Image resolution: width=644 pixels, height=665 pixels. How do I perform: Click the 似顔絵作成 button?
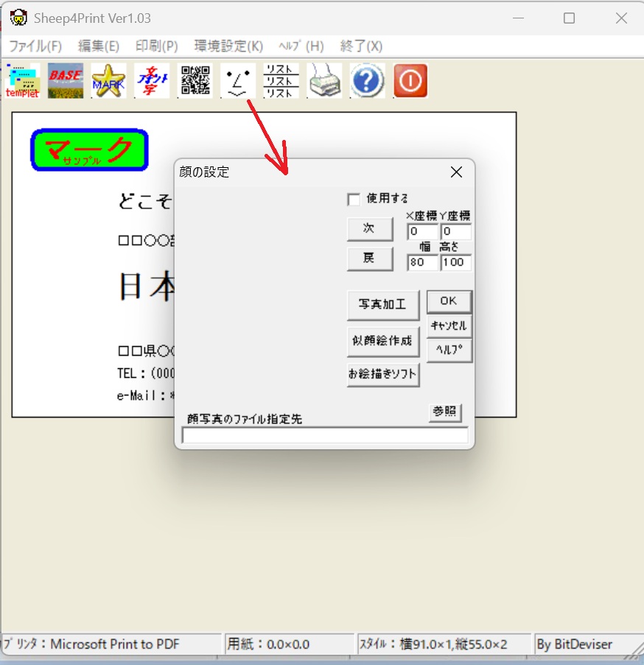tap(383, 341)
